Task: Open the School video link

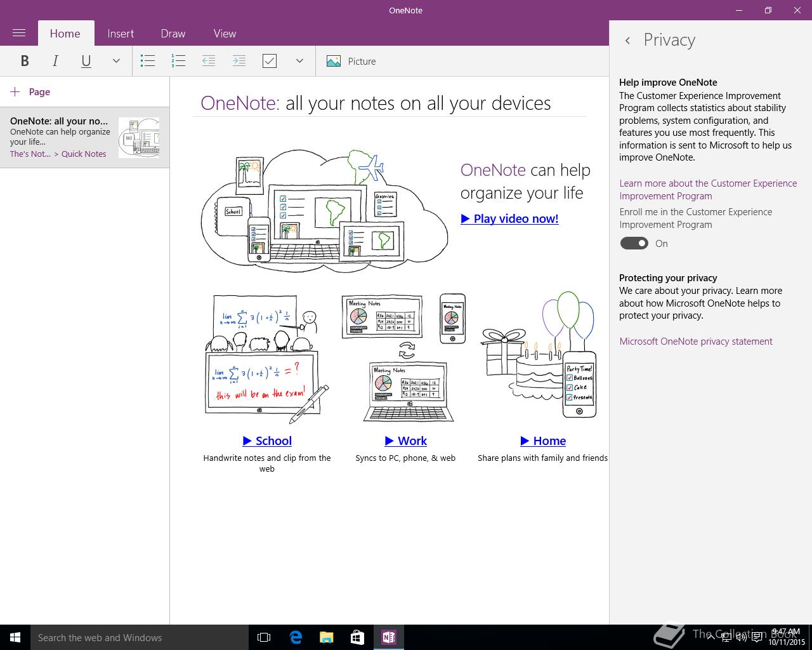Action: click(x=267, y=441)
